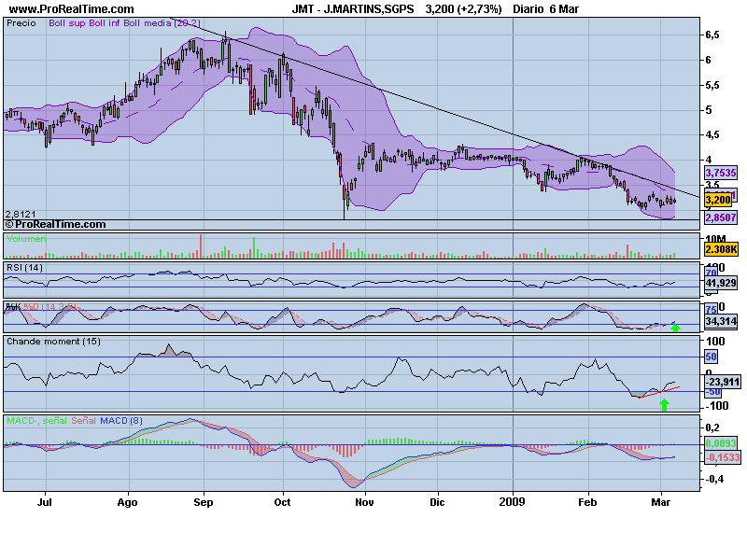Image resolution: width=747 pixels, height=560 pixels.
Task: Click the 34,314 stochastic value tag
Action: [x=721, y=321]
